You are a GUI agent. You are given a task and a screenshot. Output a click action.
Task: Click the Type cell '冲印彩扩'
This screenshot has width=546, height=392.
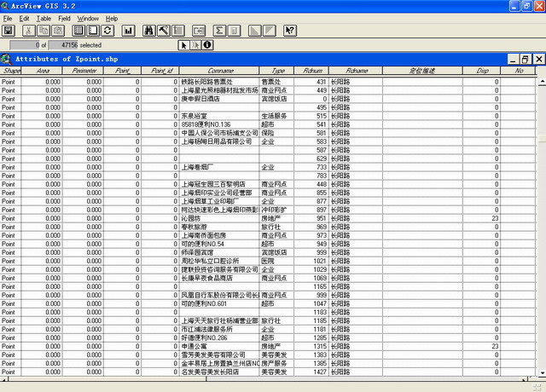click(x=276, y=210)
